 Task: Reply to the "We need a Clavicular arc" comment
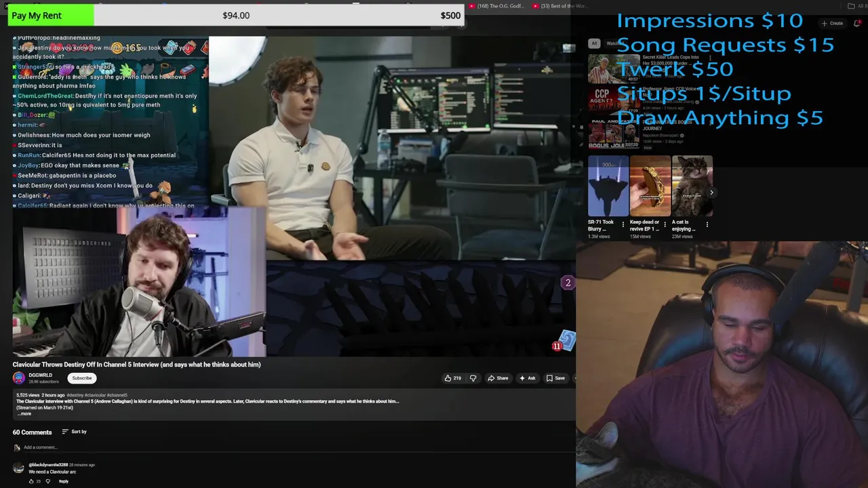63,481
